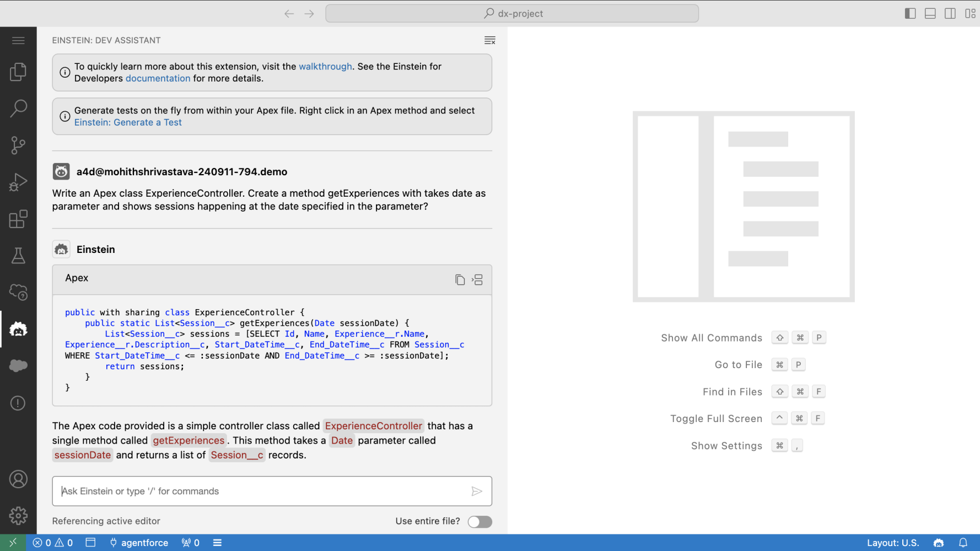Open the Salesforce cloud sidebar icon
Image resolution: width=980 pixels, height=551 pixels.
point(18,366)
